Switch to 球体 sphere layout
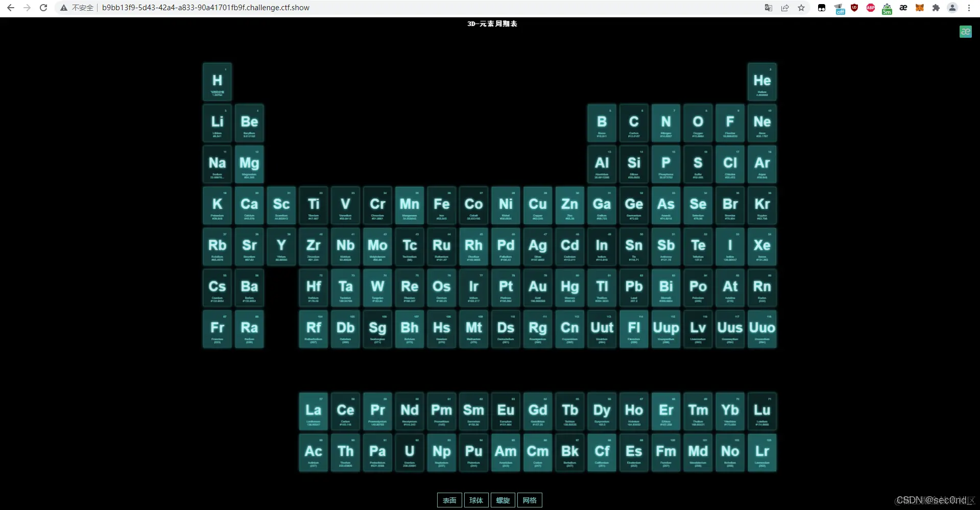The image size is (980, 510). pyautogui.click(x=476, y=500)
